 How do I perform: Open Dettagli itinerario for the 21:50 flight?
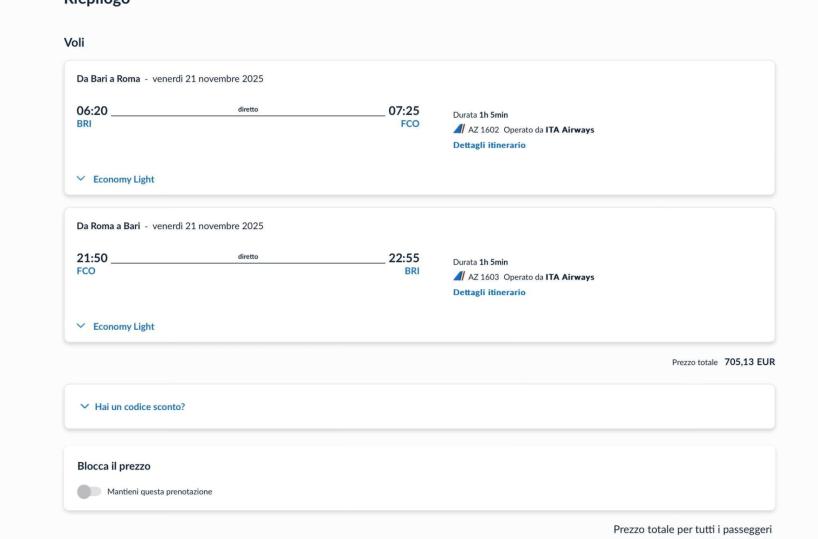[x=489, y=292]
